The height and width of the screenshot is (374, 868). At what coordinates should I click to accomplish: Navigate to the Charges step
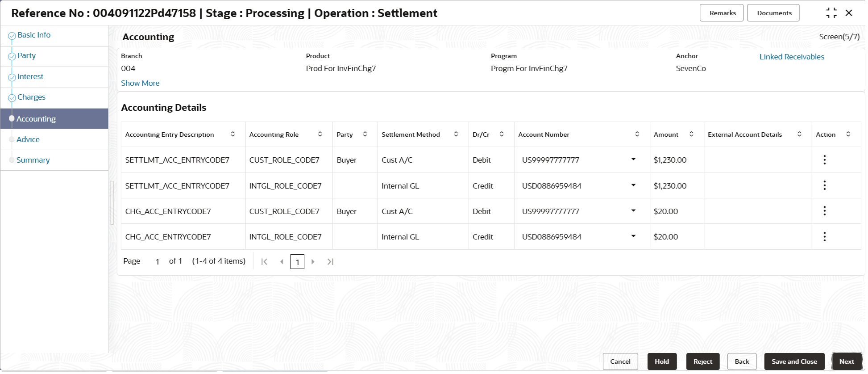(x=31, y=97)
